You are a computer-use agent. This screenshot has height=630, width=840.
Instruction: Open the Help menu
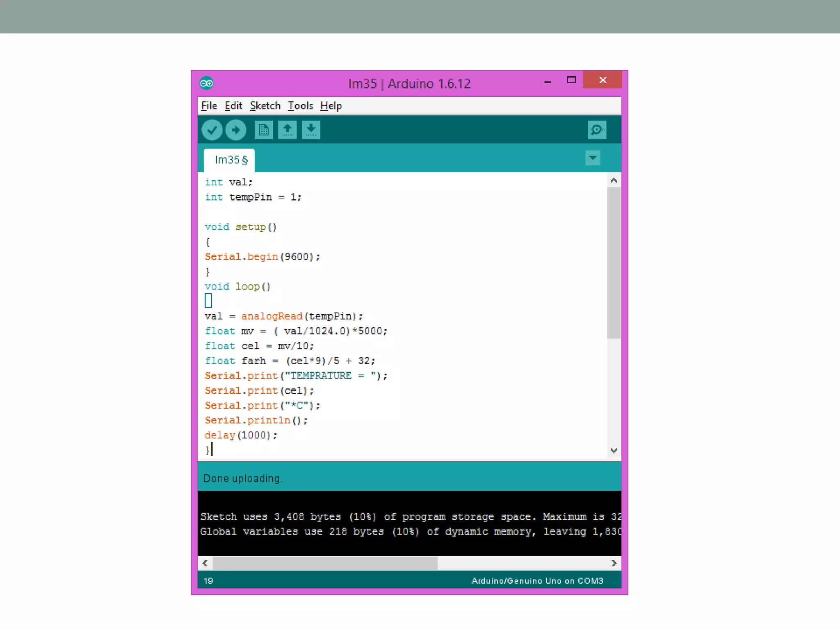tap(331, 106)
